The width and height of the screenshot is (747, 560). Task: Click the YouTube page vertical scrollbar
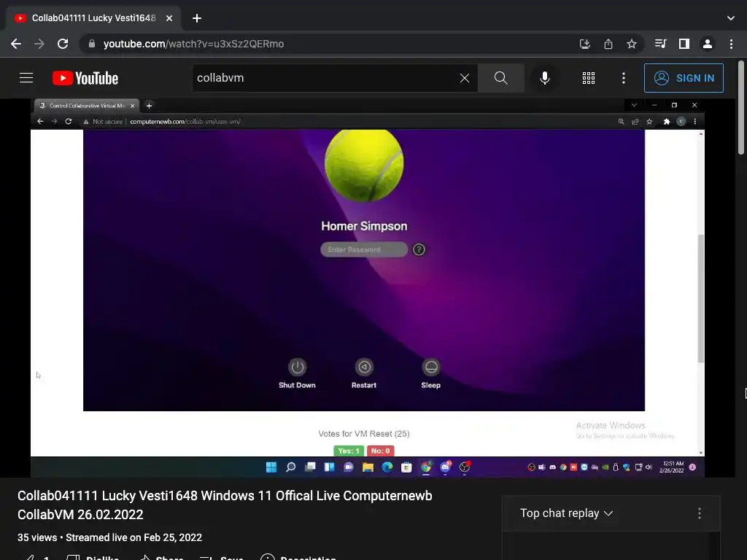pos(741,108)
